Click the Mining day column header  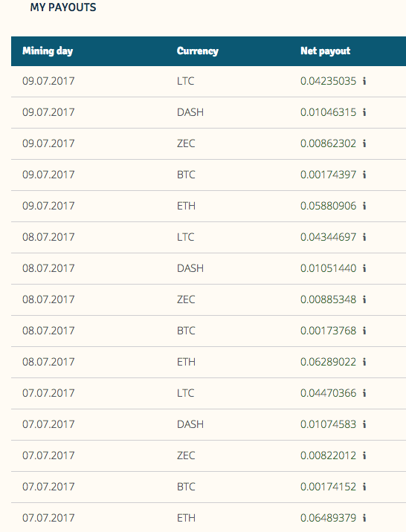tap(48, 51)
